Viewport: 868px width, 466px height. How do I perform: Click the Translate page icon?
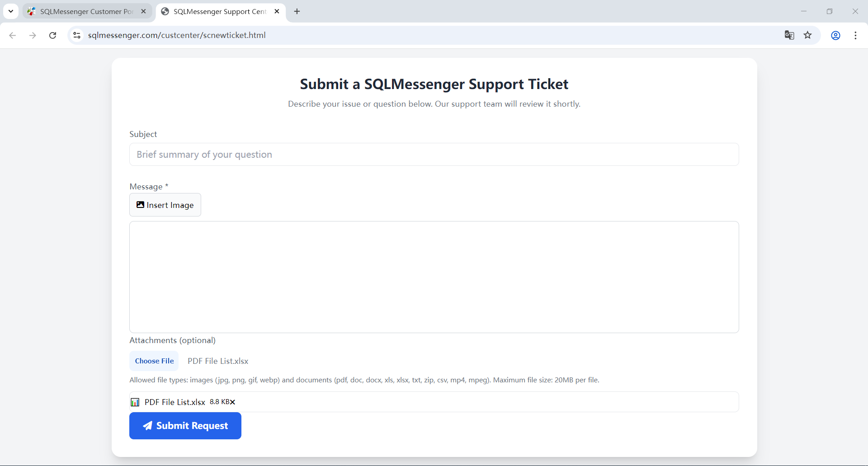tap(789, 35)
